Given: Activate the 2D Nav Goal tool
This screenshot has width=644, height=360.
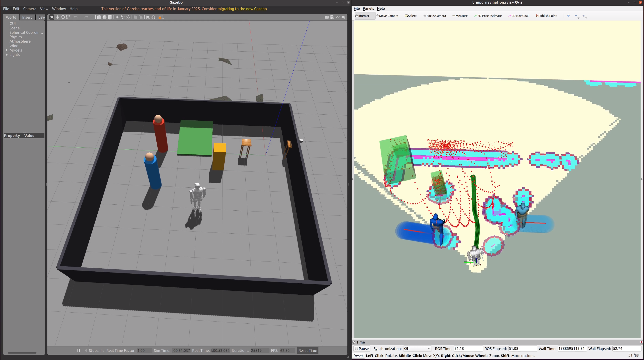Looking at the screenshot, I should tap(518, 16).
